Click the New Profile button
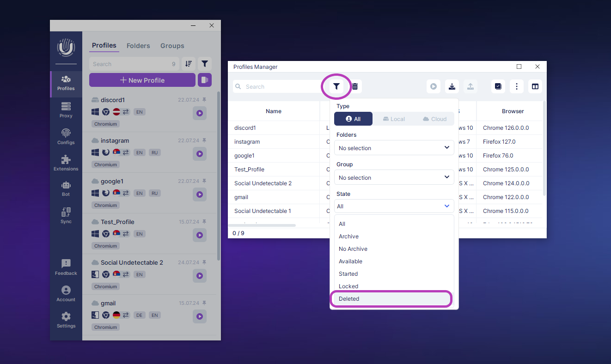The height and width of the screenshot is (364, 611). click(x=142, y=80)
